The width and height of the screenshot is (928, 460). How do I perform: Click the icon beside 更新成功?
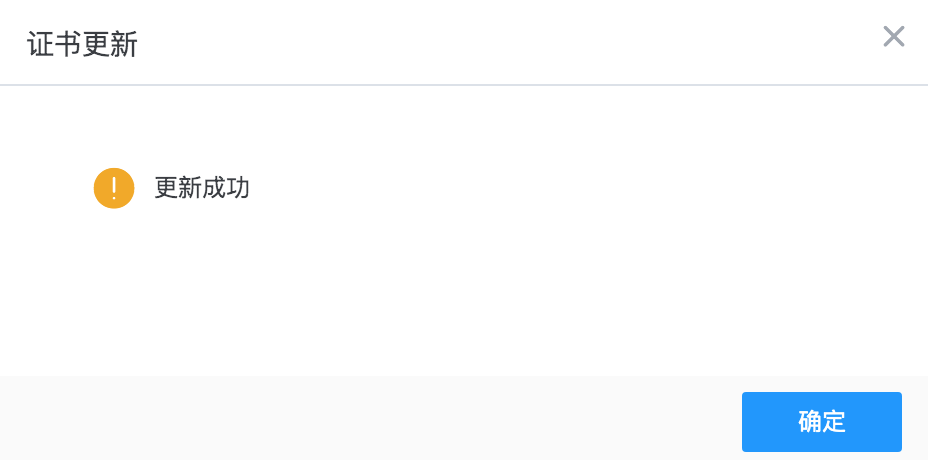[x=114, y=188]
